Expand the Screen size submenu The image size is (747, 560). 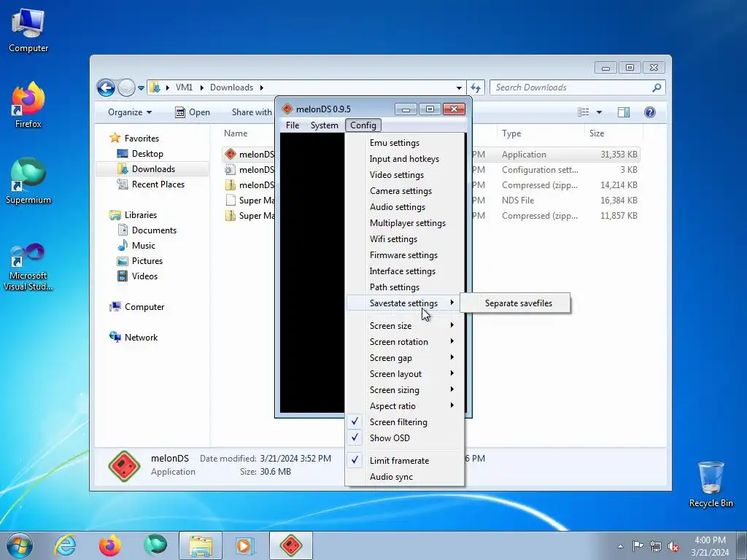click(405, 326)
